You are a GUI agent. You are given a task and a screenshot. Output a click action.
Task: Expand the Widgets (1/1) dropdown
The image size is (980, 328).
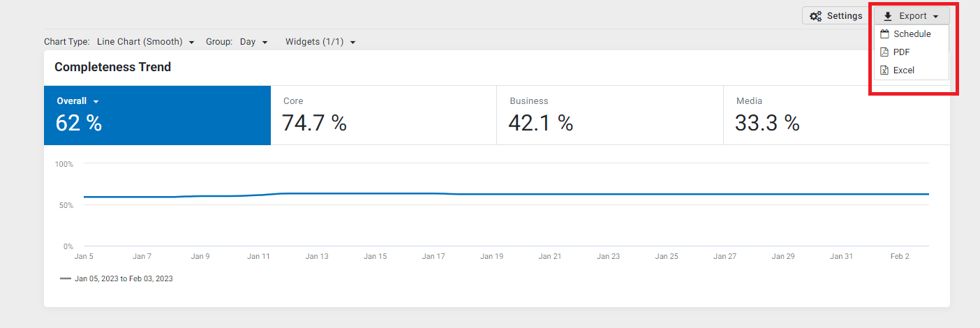(x=320, y=42)
